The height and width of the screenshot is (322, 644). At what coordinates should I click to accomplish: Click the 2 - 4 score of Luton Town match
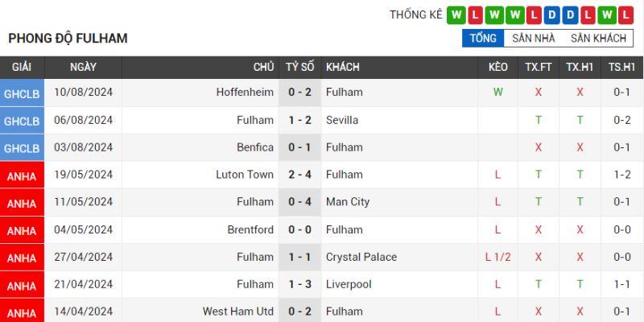pos(300,175)
